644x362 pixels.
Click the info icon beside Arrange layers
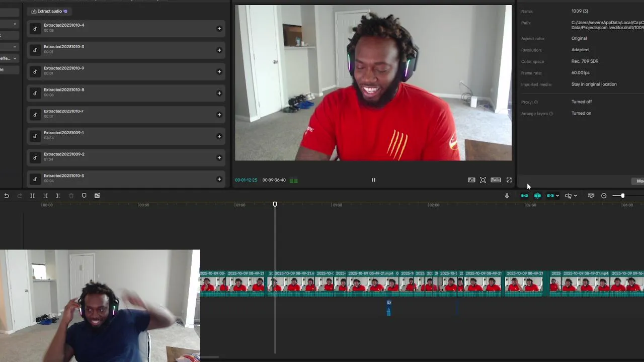(x=551, y=114)
